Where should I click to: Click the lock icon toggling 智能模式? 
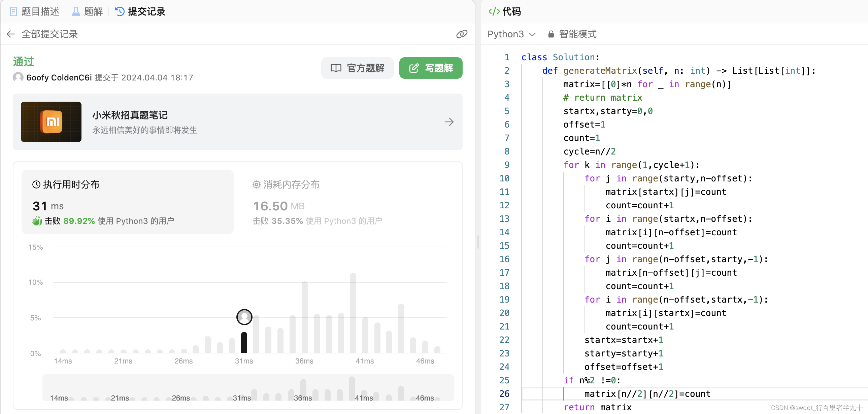(x=550, y=34)
